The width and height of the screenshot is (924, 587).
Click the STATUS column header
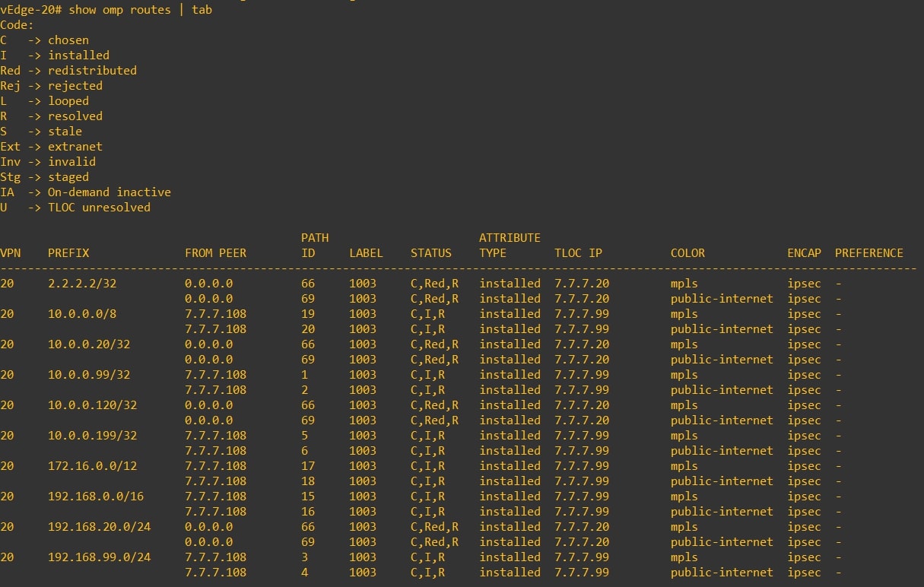click(430, 253)
